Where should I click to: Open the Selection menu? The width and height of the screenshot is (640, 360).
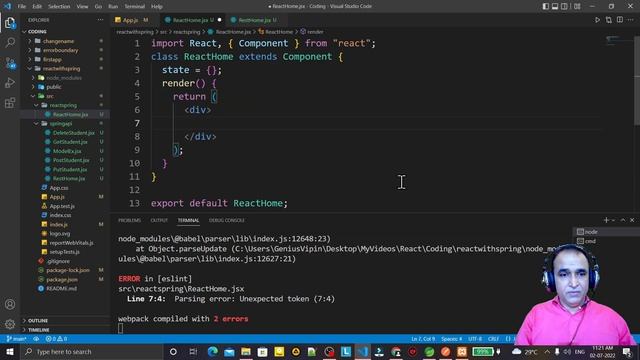[x=59, y=6]
